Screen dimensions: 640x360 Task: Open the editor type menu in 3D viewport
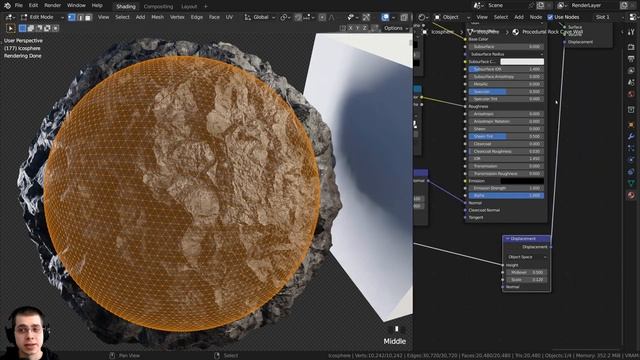point(10,17)
